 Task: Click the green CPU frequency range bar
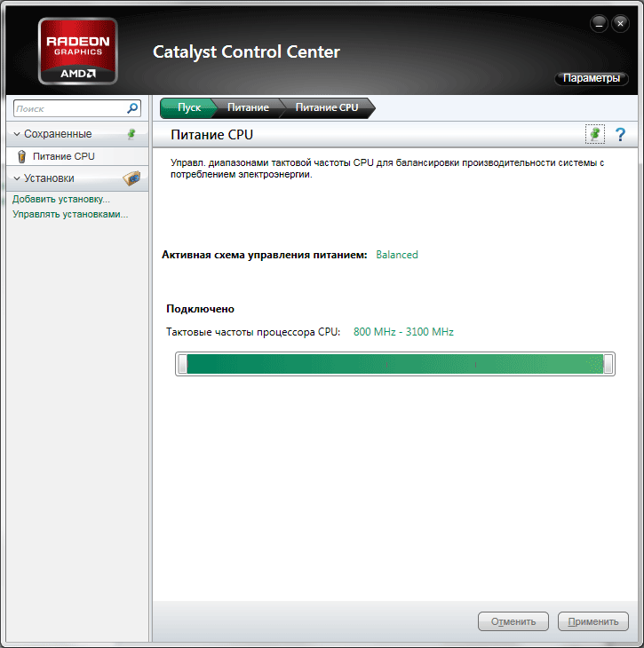tap(395, 364)
